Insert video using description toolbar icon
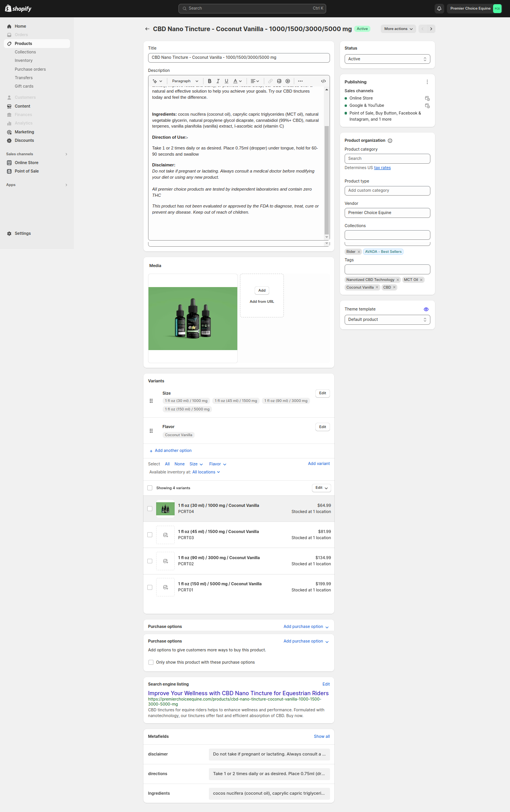The height and width of the screenshot is (812, 510). (288, 81)
